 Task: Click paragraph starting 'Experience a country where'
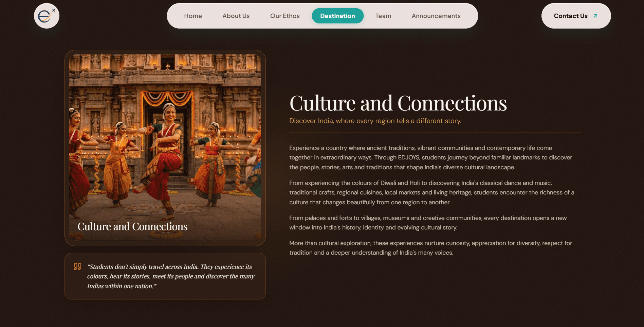click(x=431, y=158)
